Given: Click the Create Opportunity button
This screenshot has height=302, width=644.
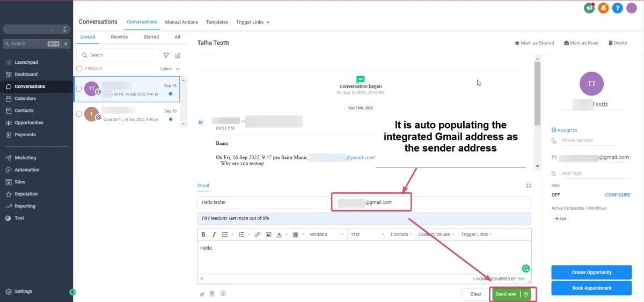Looking at the screenshot, I should click(x=592, y=272).
